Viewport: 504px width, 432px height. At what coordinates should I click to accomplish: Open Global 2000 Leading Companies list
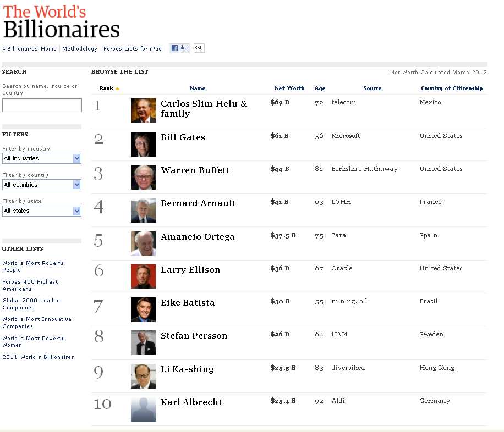[x=31, y=304]
